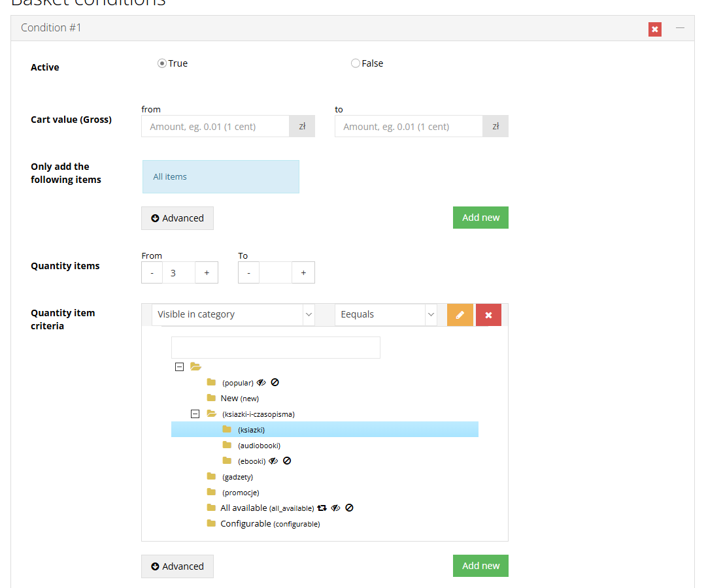Viewport: 706px width, 588px height.
Task: Delete the criterion with the red X button
Action: coord(488,315)
